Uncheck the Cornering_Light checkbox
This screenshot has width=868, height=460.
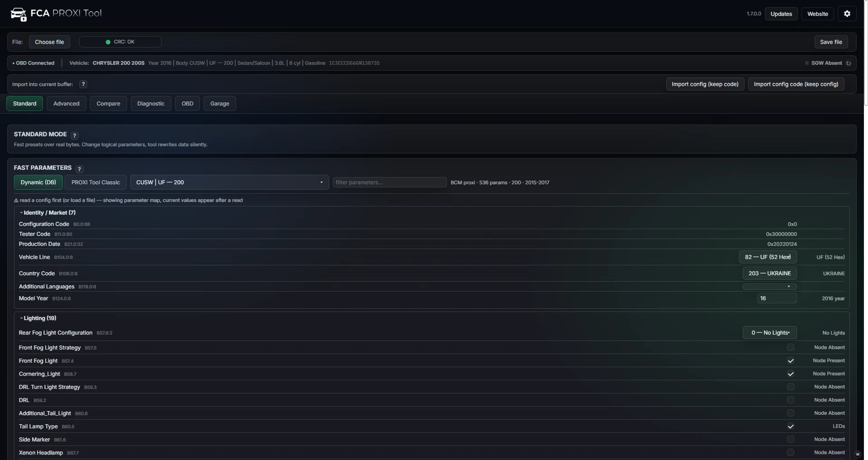(x=790, y=374)
